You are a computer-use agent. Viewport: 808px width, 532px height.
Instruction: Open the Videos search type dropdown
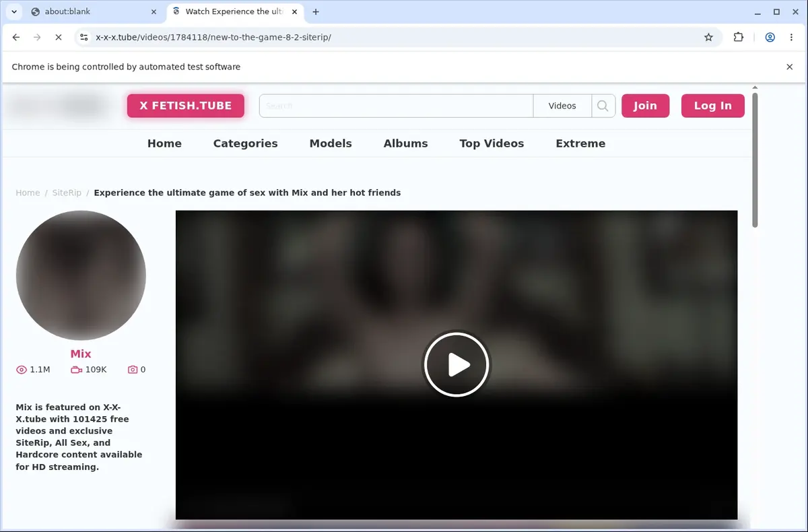[562, 106]
